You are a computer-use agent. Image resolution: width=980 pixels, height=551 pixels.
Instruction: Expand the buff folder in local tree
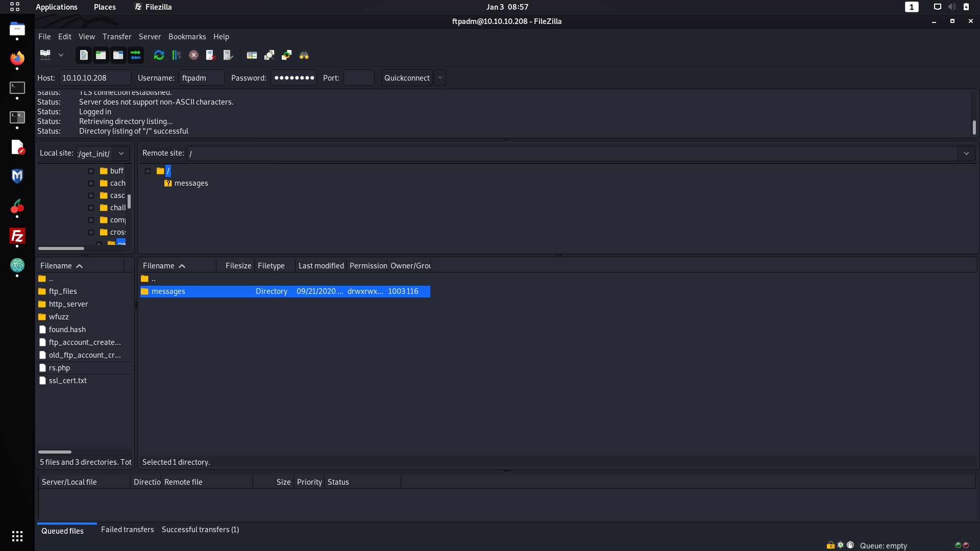[x=91, y=171]
